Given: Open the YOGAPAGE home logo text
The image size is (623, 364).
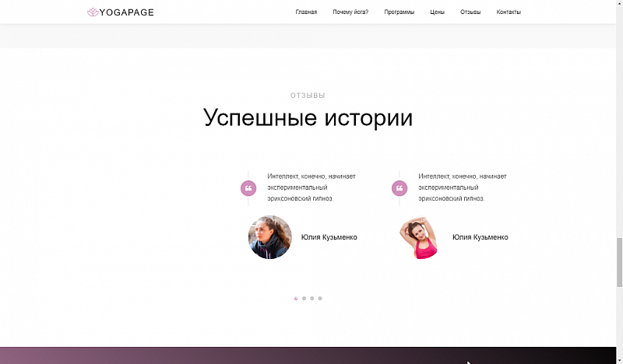Looking at the screenshot, I should [126, 12].
